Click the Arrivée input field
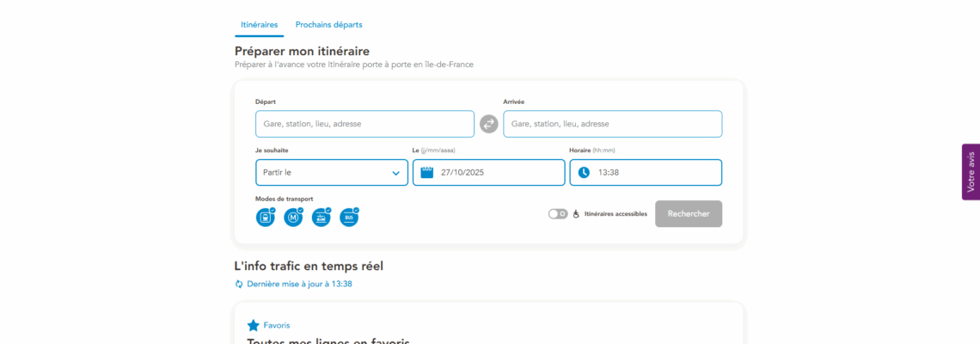980x344 pixels. [x=612, y=124]
